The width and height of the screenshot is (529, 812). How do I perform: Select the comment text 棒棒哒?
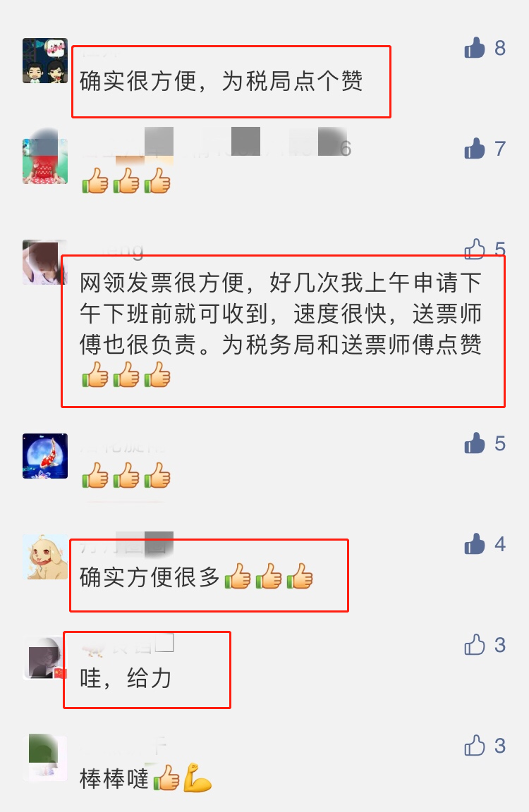coord(114,778)
